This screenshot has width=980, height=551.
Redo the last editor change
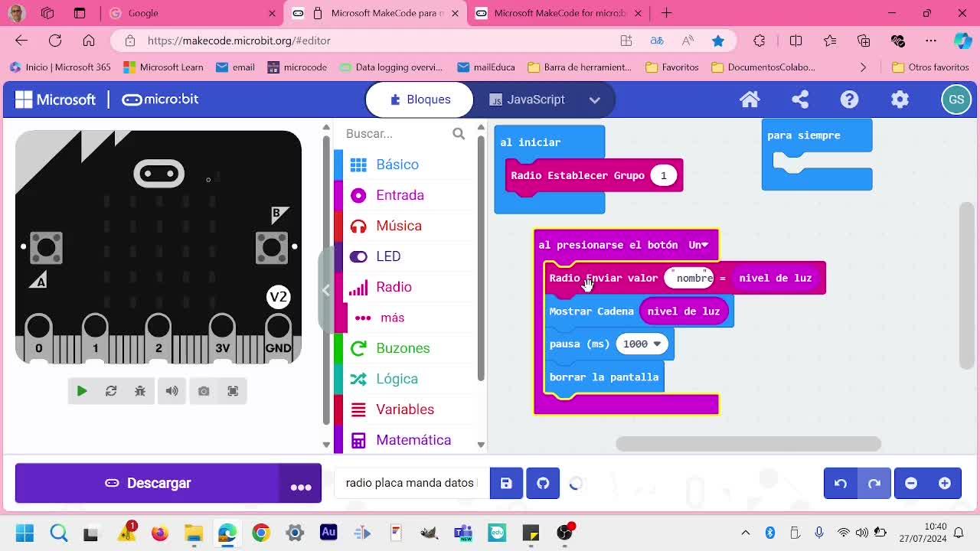[874, 483]
